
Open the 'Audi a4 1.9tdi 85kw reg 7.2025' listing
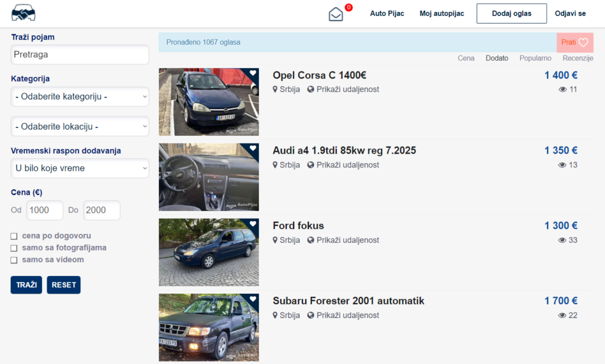(x=344, y=151)
